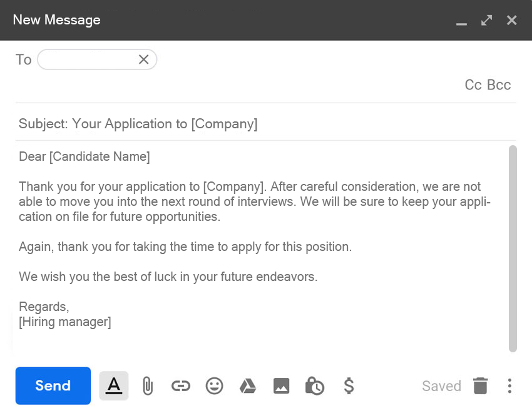This screenshot has height=418, width=532.
Task: Discard the draft with the trash icon
Action: 480,386
